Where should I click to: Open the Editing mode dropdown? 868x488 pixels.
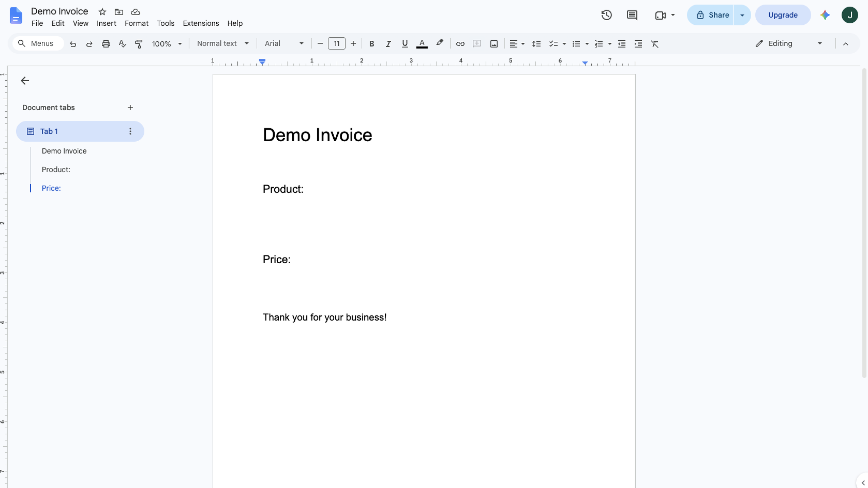coord(788,43)
